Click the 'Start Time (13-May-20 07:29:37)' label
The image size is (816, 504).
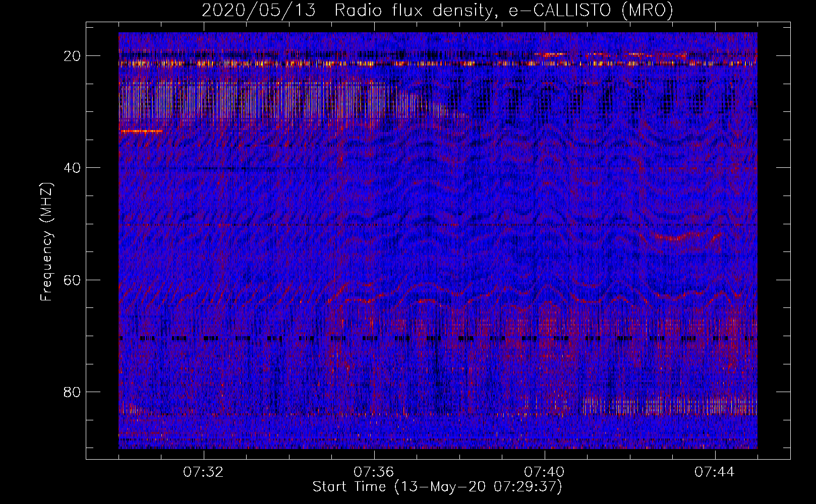pyautogui.click(x=437, y=487)
